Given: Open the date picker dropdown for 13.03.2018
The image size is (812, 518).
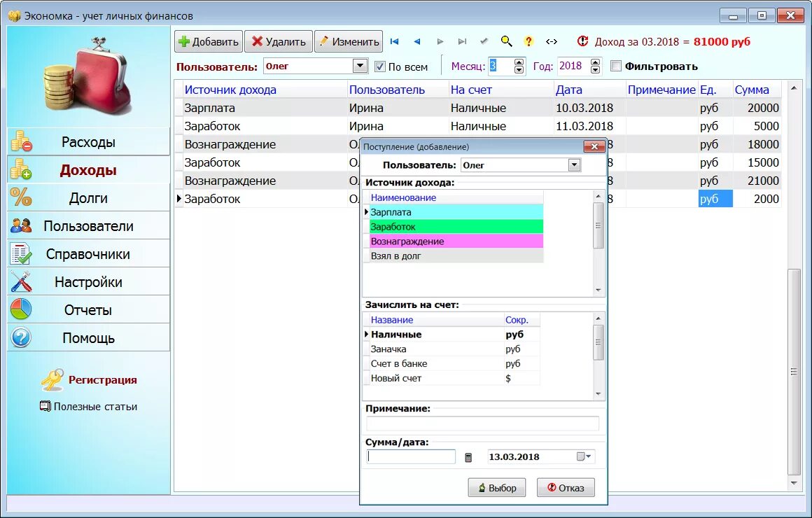Looking at the screenshot, I should pos(584,456).
